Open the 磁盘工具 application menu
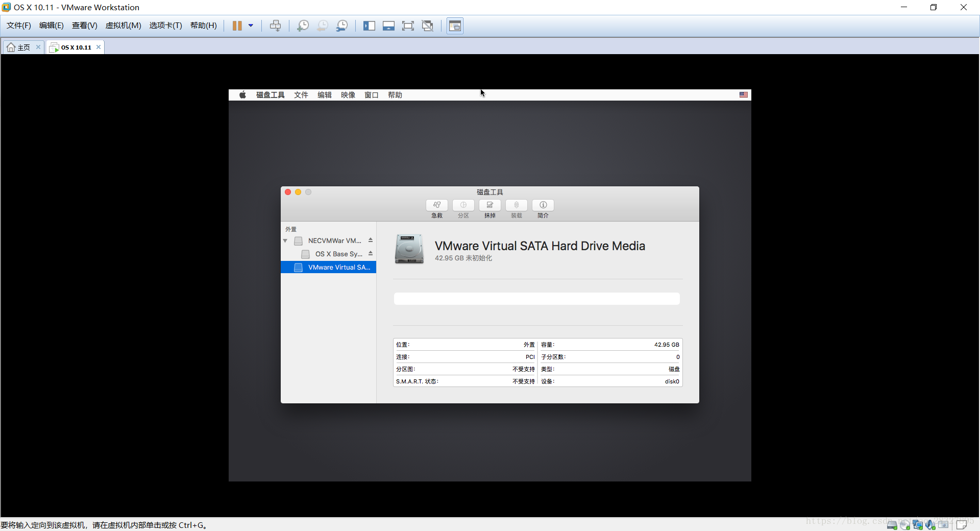 click(x=271, y=95)
